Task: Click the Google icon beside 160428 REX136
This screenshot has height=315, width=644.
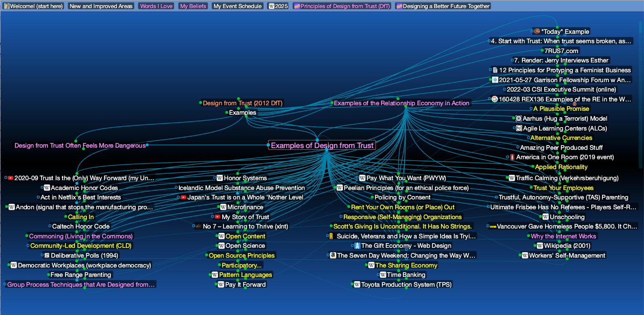Action: (x=495, y=99)
